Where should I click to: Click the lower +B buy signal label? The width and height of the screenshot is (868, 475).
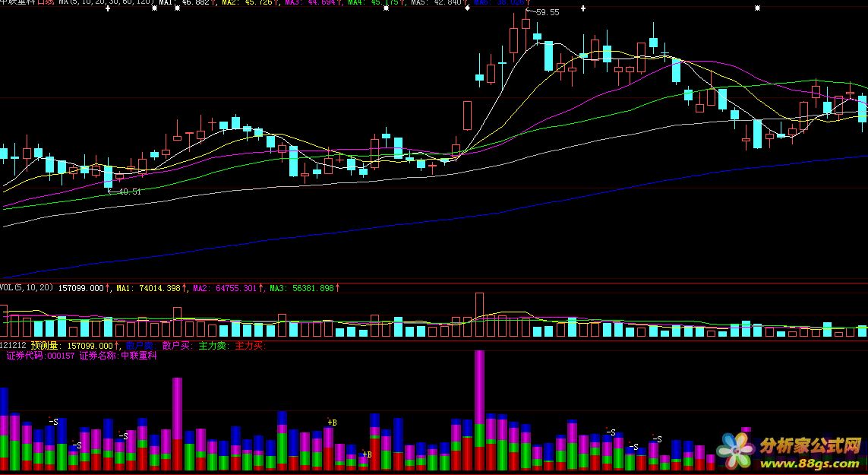tap(367, 454)
